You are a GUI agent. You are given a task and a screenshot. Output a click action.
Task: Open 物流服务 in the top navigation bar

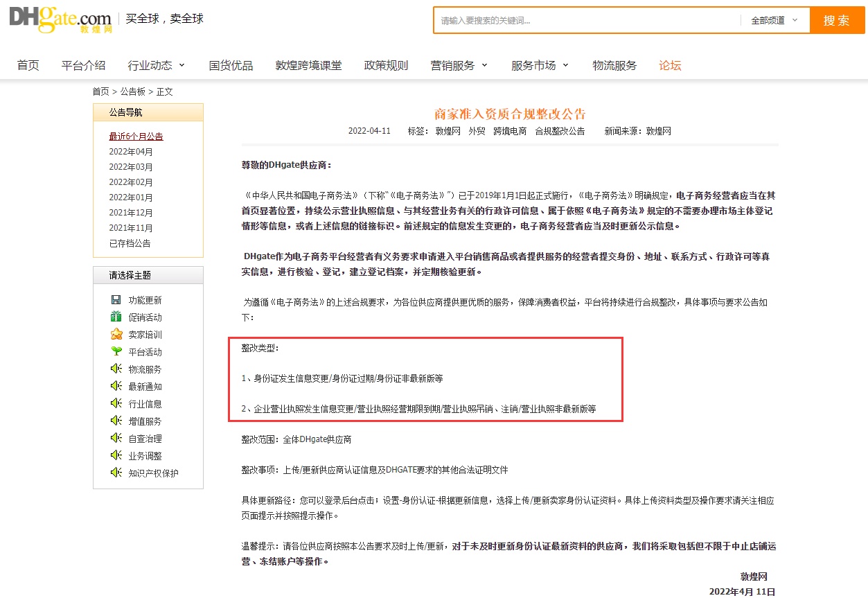[614, 65]
